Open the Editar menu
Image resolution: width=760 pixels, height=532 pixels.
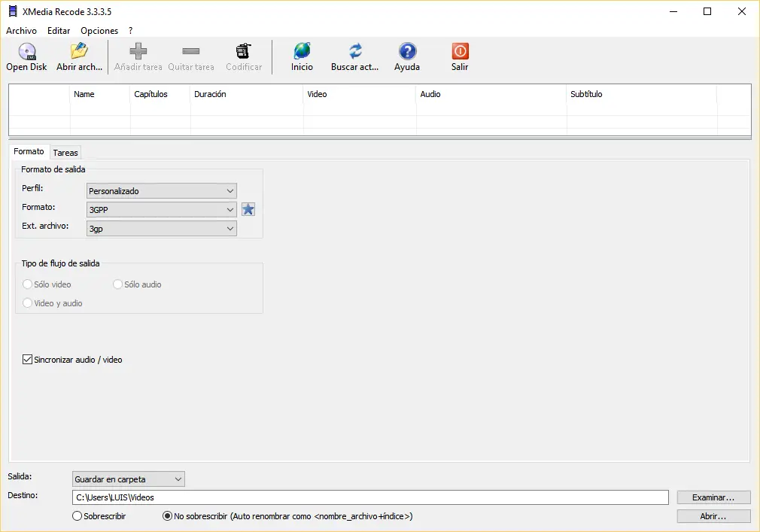point(59,31)
